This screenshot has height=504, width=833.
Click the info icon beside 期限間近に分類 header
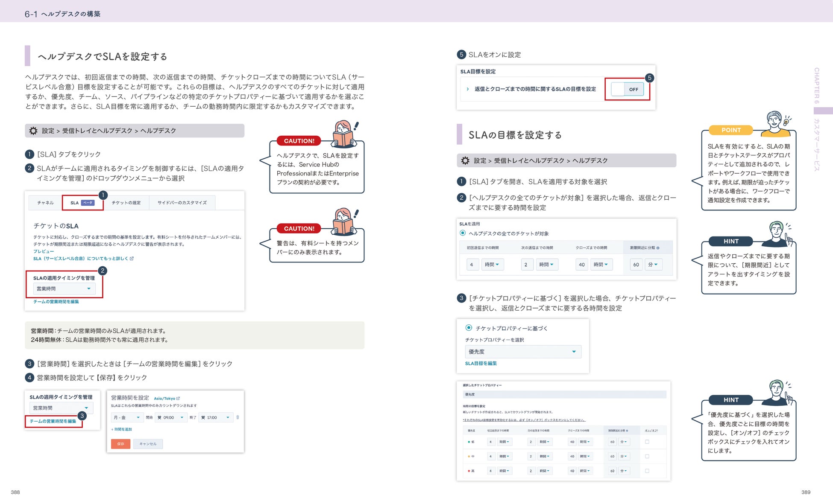(x=658, y=248)
